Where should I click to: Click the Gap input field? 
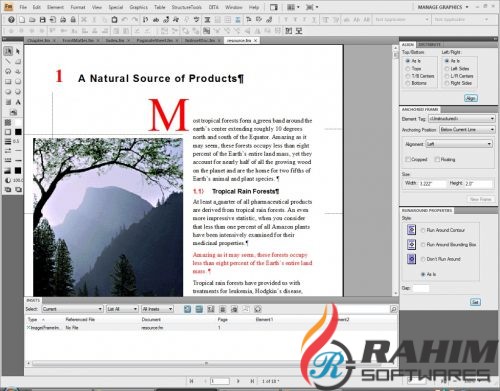click(x=421, y=288)
